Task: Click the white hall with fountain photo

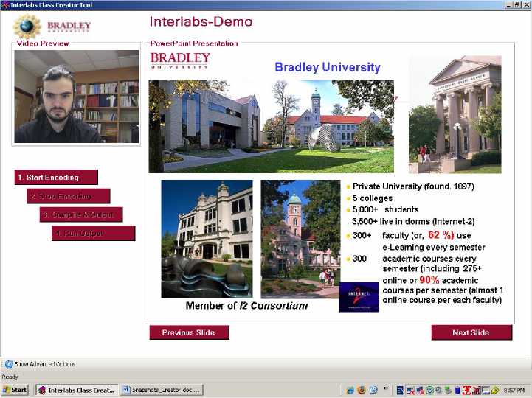Action: pos(207,239)
